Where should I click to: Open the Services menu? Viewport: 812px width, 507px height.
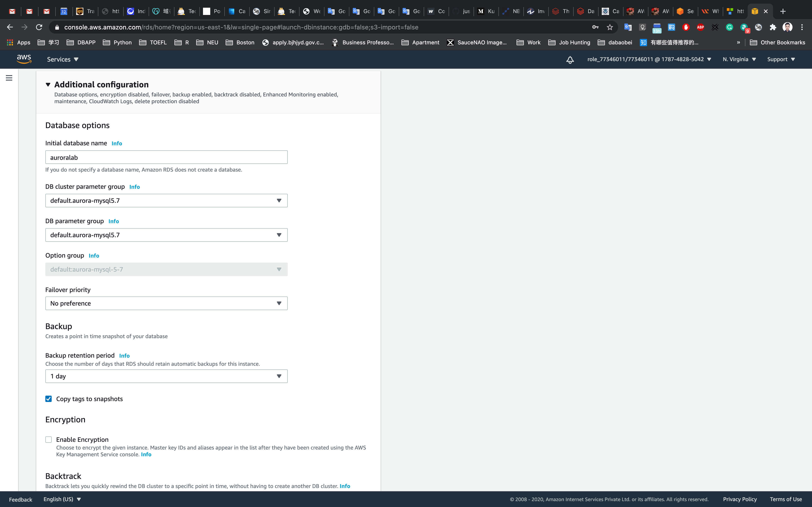[x=62, y=59]
